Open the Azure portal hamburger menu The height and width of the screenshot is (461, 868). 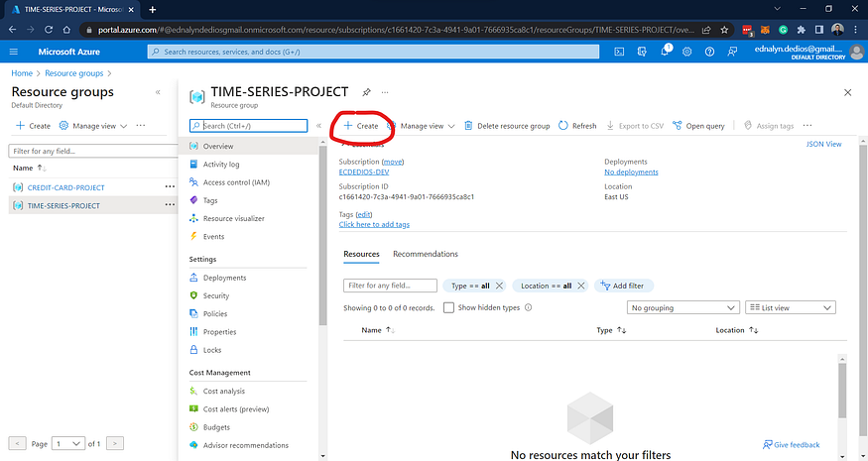point(14,52)
